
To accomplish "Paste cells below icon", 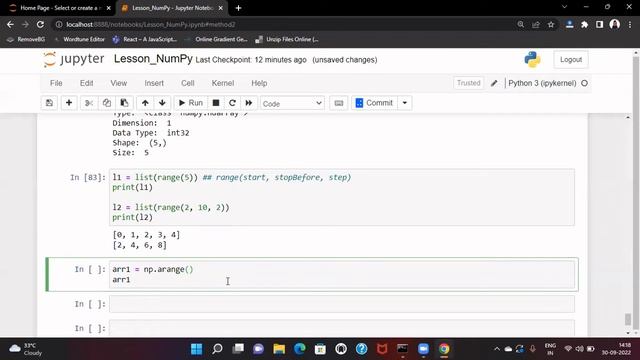I will [x=124, y=103].
